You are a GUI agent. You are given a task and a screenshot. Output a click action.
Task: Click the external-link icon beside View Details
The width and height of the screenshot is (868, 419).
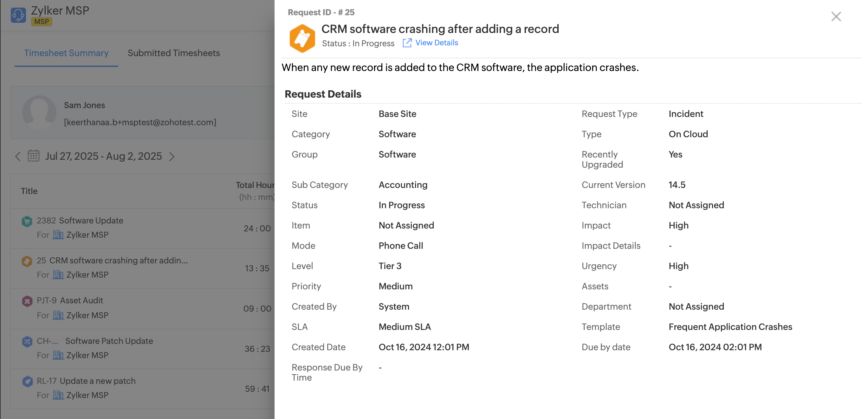click(407, 43)
